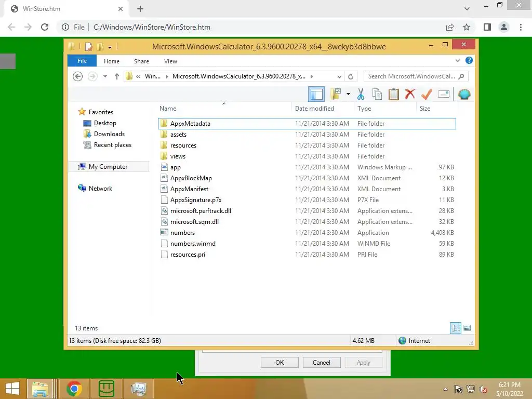Open the recent locations dropdown arrow
Viewport: 532px width, 399px height.
[105, 76]
